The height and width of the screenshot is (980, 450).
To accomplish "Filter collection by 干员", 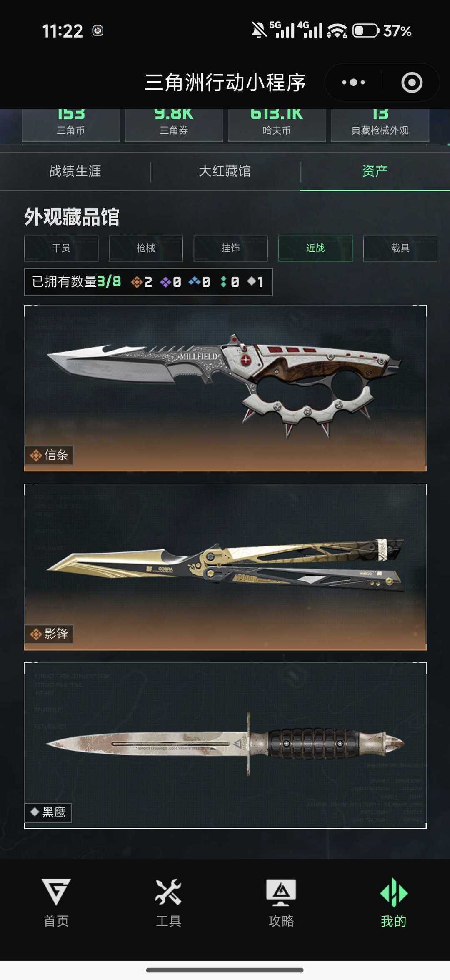I will pyautogui.click(x=61, y=248).
